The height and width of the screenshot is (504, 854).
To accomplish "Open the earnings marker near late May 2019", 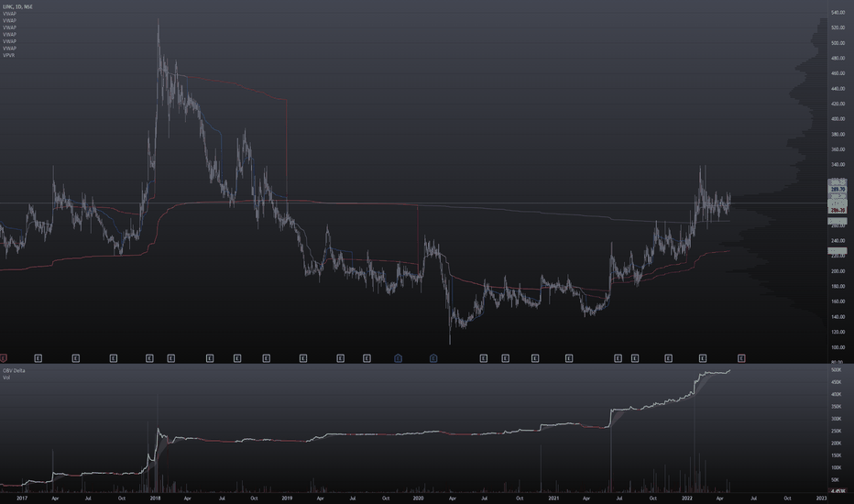I will click(340, 358).
